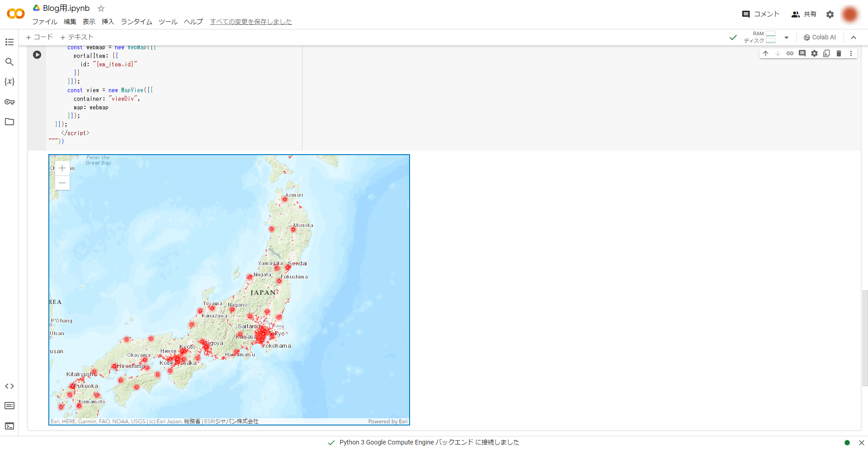Open the Colab home logo
The image size is (868, 449).
tap(16, 14)
